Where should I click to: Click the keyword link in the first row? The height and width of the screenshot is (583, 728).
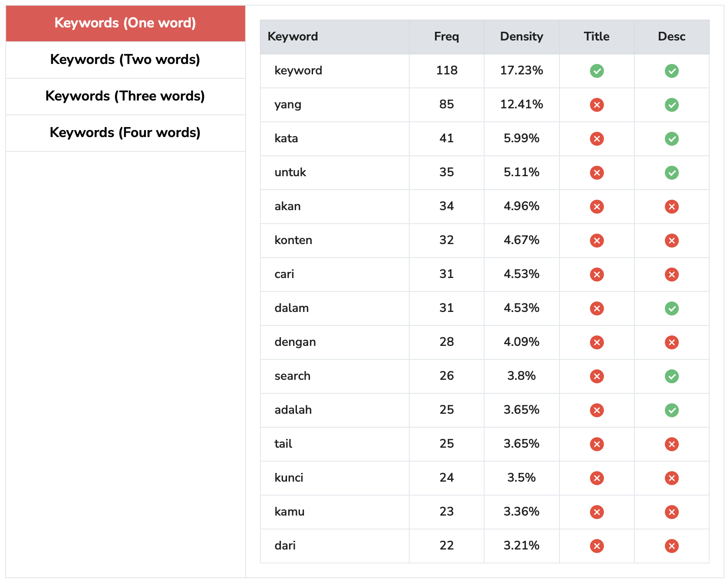tap(298, 70)
